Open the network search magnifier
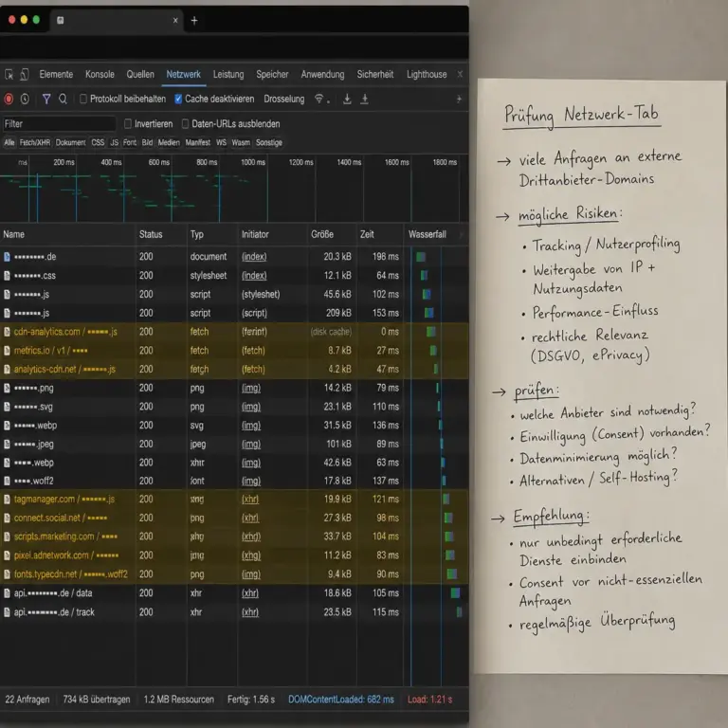 63,99
